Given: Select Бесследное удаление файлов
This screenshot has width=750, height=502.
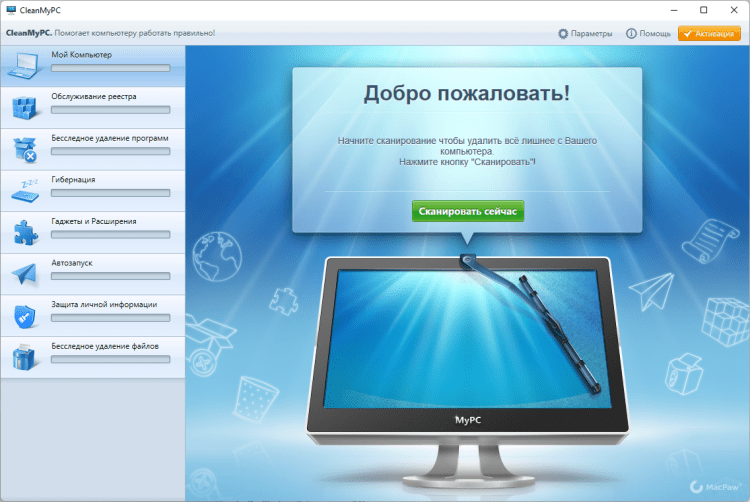Looking at the screenshot, I should [93, 358].
